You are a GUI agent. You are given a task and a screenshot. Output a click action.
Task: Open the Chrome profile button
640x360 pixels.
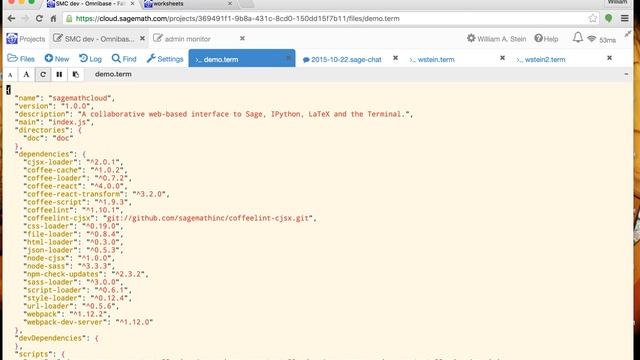pyautogui.click(x=617, y=2)
